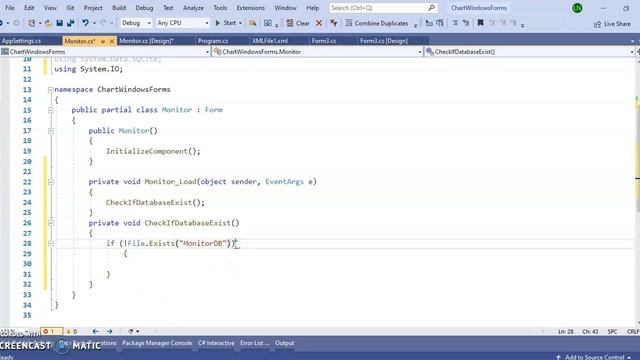Click the search magnifier icon in Search box
640x360 pixels.
(431, 8)
